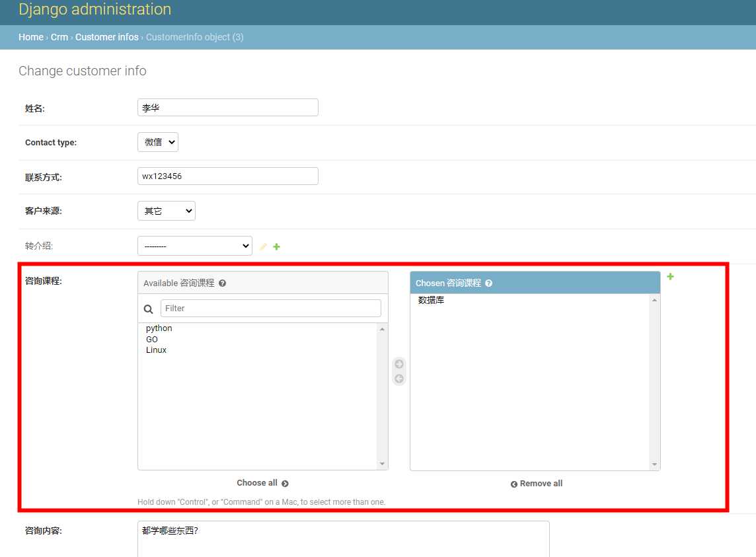The height and width of the screenshot is (557, 756).
Task: Click Remove all link
Action: 536,483
